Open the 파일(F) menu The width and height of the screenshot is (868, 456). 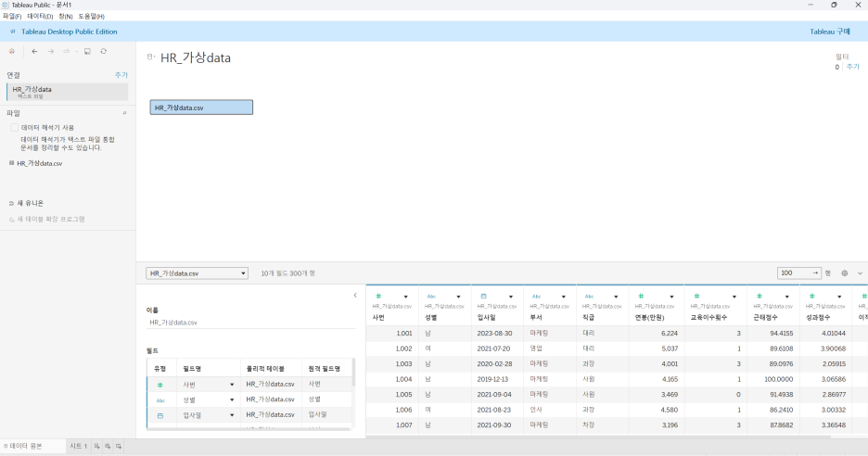point(12,16)
